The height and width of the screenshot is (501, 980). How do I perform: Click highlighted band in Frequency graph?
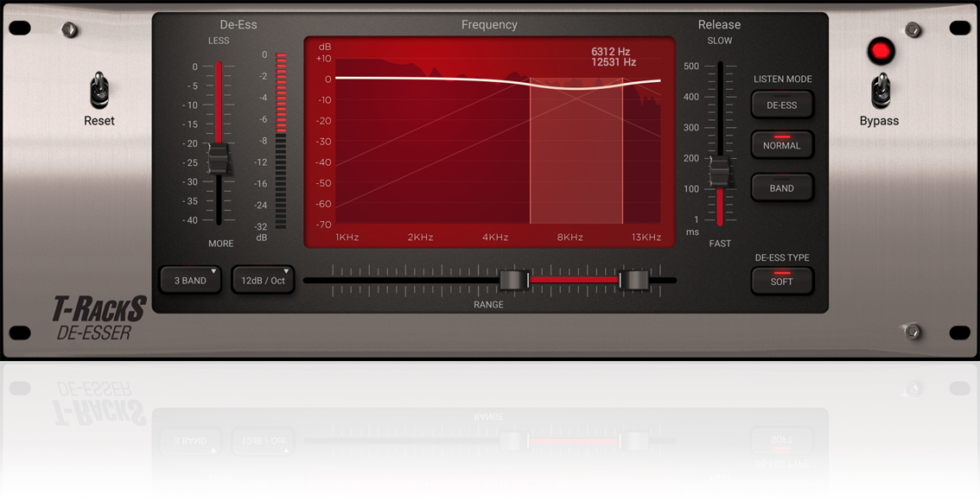point(576,151)
